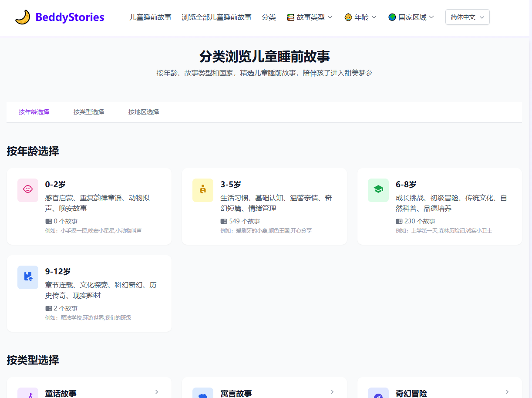Click the blue 寓言故事 category icon
The image size is (532, 398).
point(203,395)
